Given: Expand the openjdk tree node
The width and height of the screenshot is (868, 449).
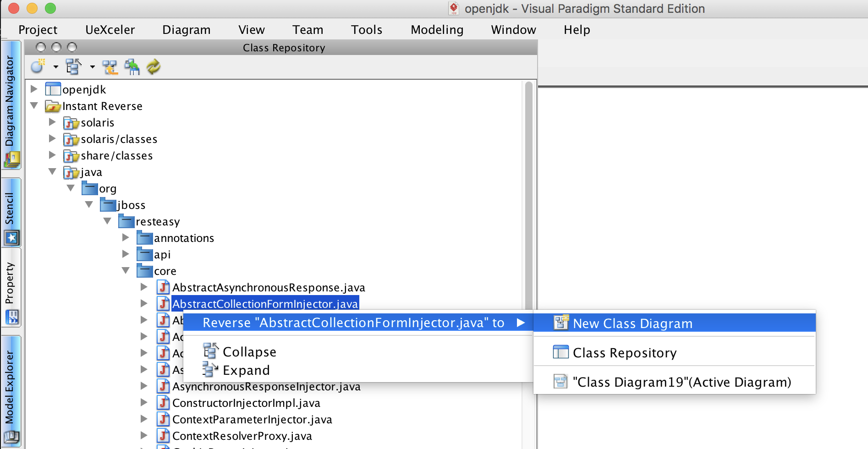Looking at the screenshot, I should click(34, 88).
